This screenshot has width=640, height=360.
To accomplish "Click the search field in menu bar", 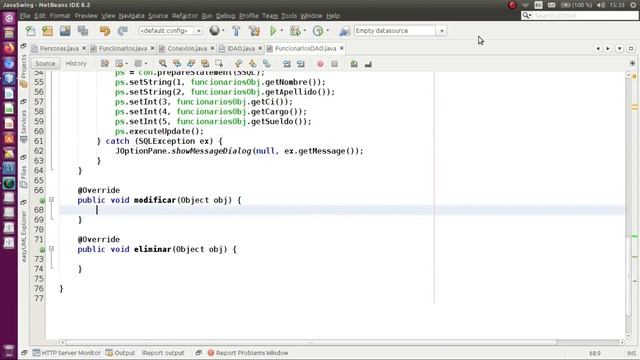I will 580,16.
